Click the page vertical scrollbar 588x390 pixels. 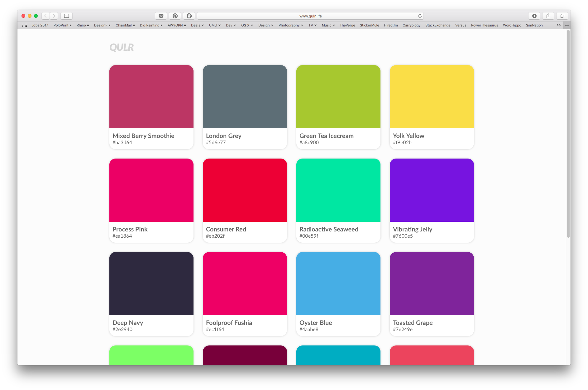click(568, 134)
